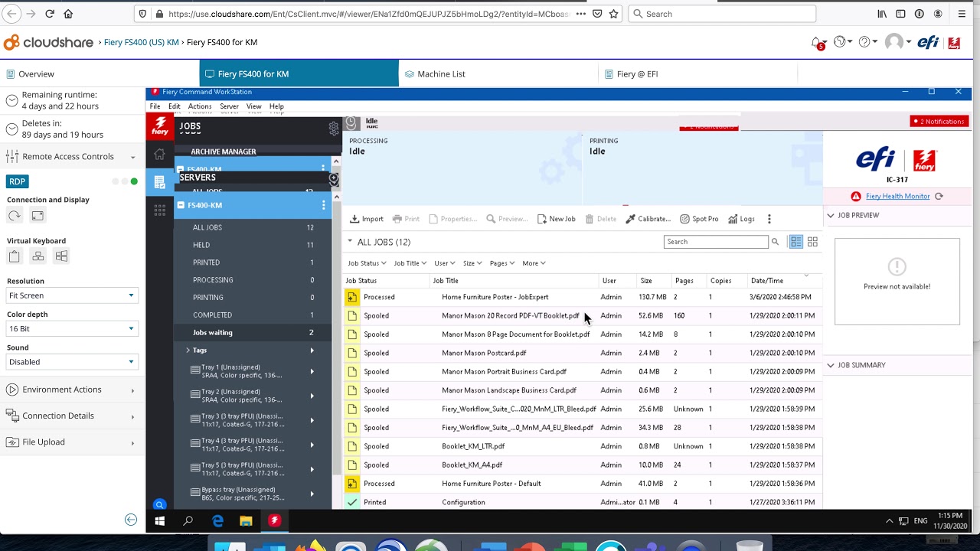Screen dimensions: 980x551
Task: Click the fullscreen icon under Connection and Display
Action: (38, 216)
